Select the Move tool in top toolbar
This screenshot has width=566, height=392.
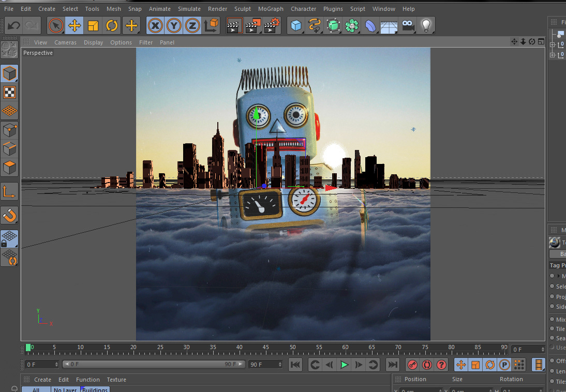coord(75,25)
